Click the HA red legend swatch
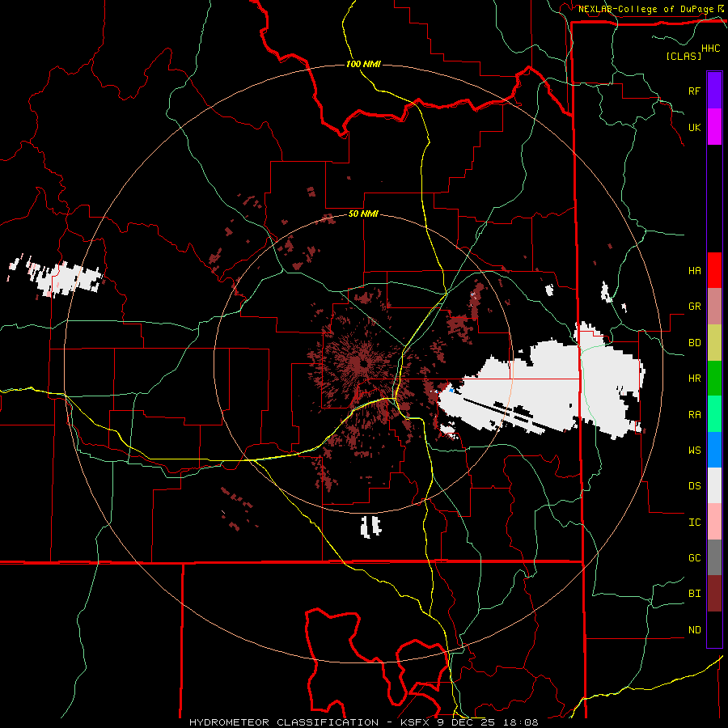 pyautogui.click(x=714, y=270)
